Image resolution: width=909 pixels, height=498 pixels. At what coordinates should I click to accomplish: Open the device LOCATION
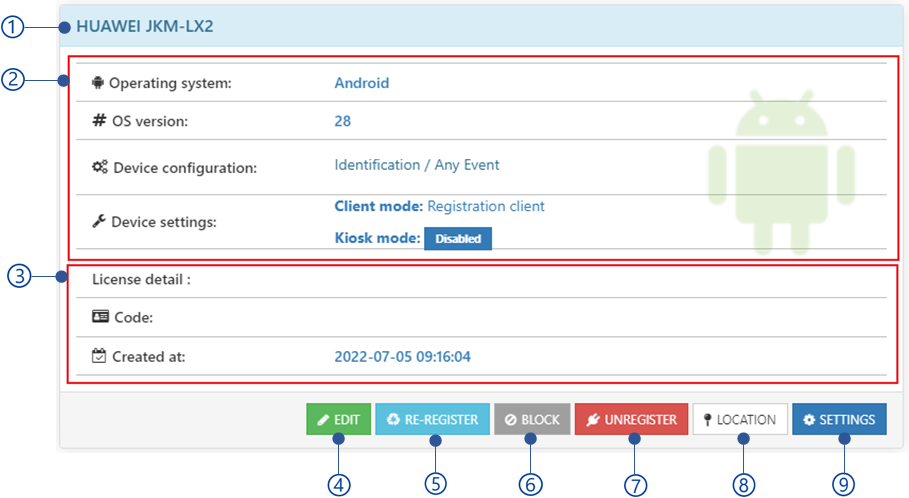(x=740, y=419)
